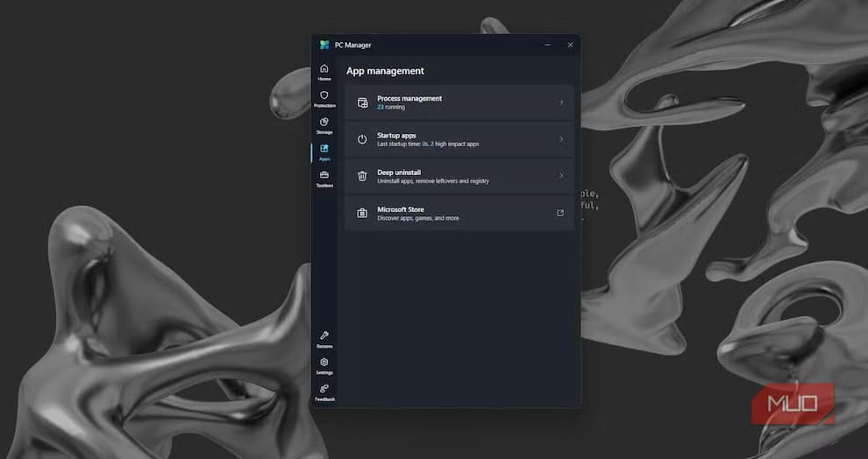Click the App management heading
The height and width of the screenshot is (459, 868).
click(385, 71)
